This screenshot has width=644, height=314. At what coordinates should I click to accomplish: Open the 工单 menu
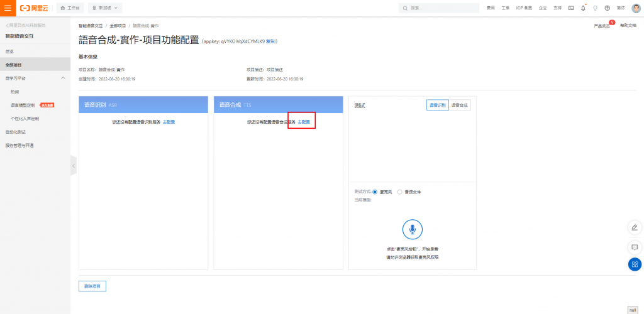505,8
